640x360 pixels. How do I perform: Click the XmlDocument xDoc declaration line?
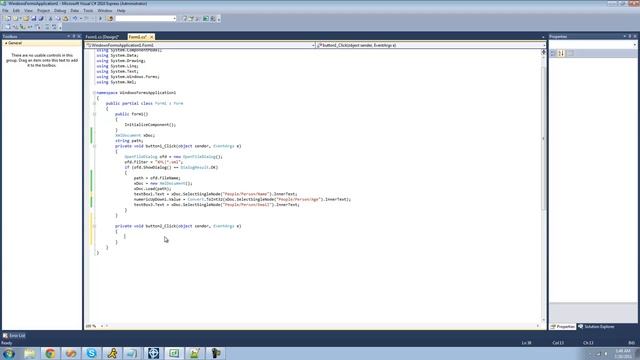135,135
